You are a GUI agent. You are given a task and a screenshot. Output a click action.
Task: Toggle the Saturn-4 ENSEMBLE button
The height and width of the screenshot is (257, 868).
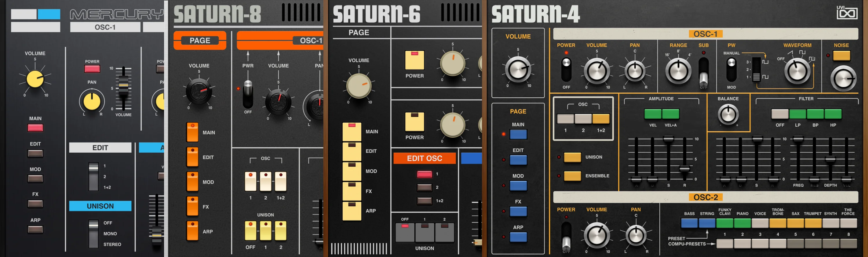pyautogui.click(x=573, y=176)
